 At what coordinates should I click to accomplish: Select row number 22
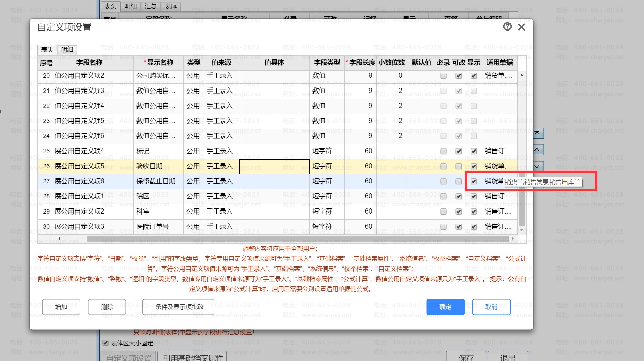coord(46,106)
